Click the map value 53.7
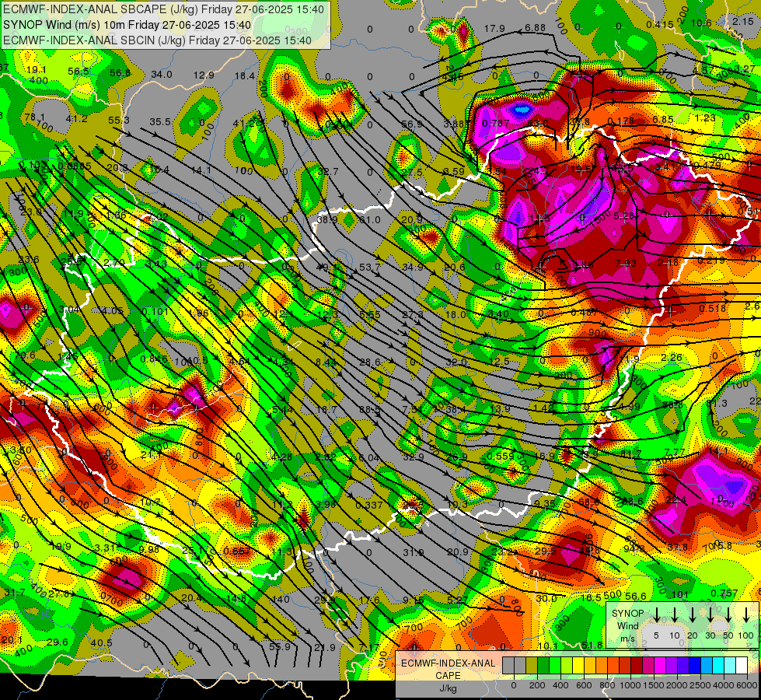 pos(370,268)
